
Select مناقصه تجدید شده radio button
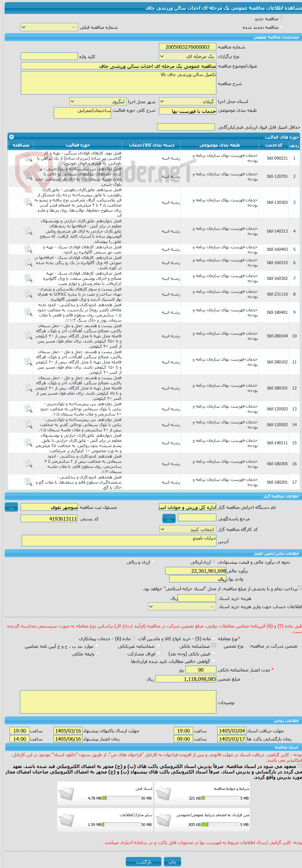(x=281, y=27)
